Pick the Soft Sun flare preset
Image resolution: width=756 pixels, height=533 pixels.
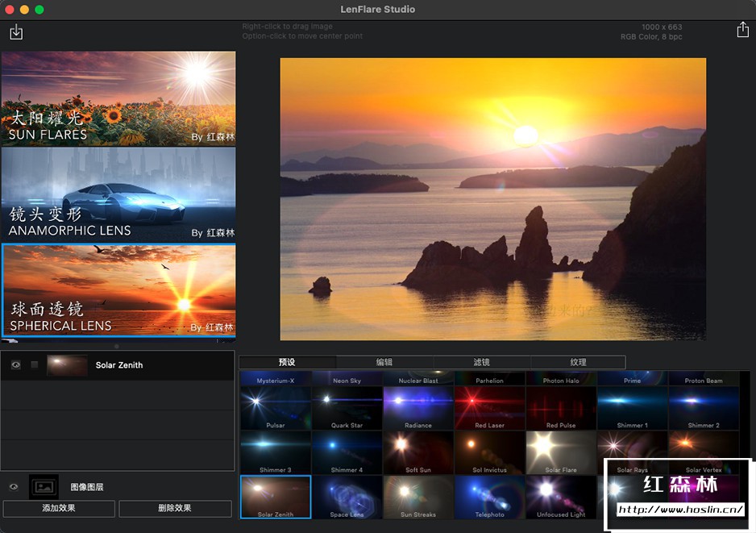[418, 452]
